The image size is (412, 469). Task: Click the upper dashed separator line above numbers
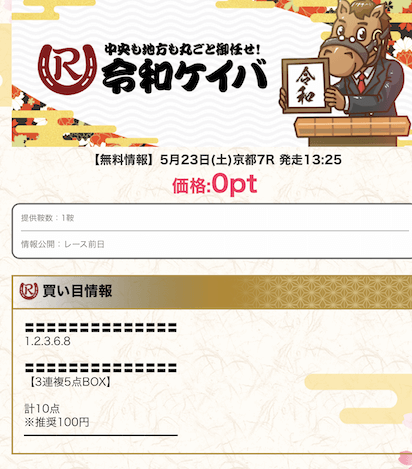click(101, 328)
